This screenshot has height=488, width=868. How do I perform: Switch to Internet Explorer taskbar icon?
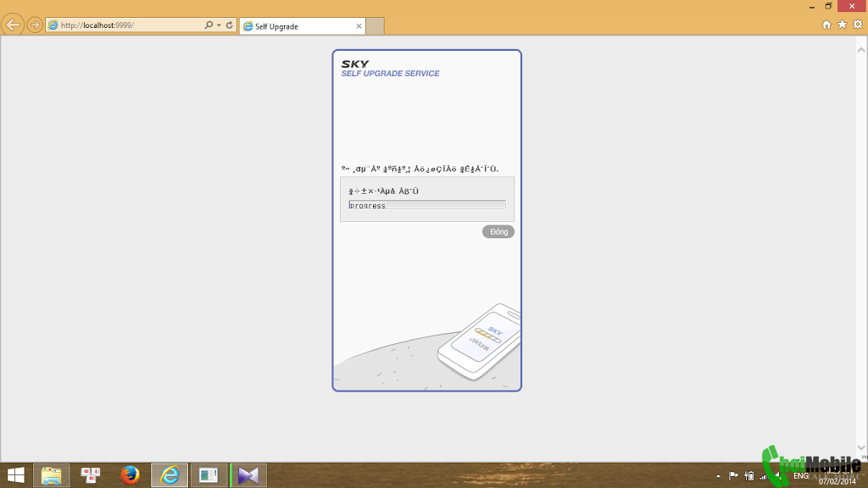tap(170, 475)
